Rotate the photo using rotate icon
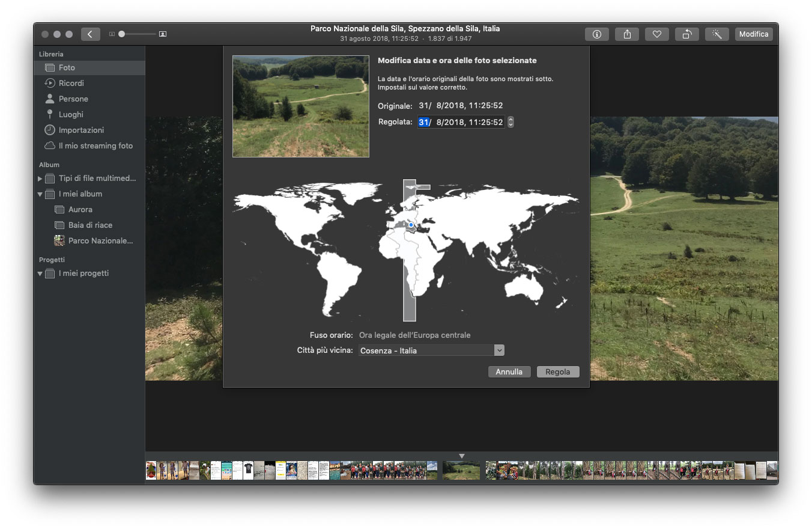 686,34
